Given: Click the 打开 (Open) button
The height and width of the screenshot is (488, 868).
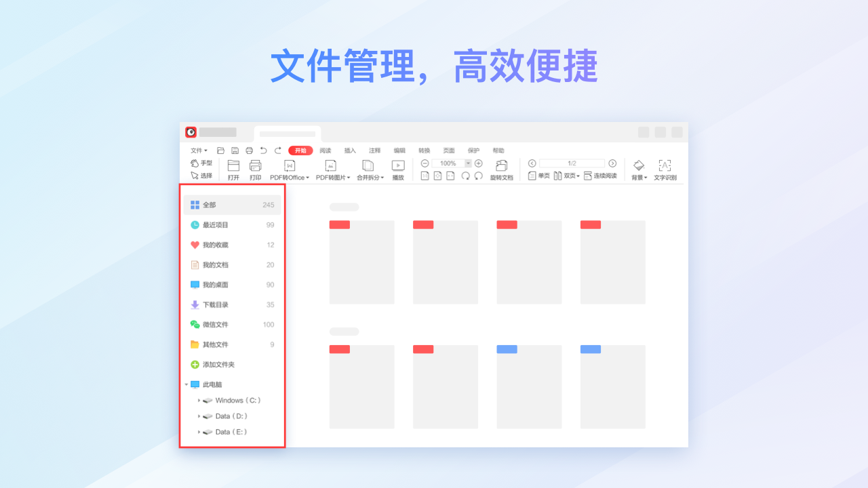Looking at the screenshot, I should point(233,168).
